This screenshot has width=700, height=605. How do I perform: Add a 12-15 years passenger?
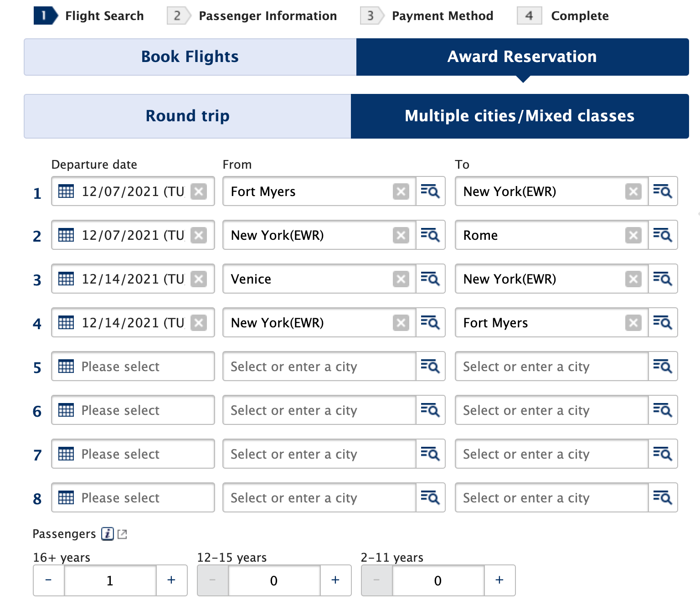335,580
